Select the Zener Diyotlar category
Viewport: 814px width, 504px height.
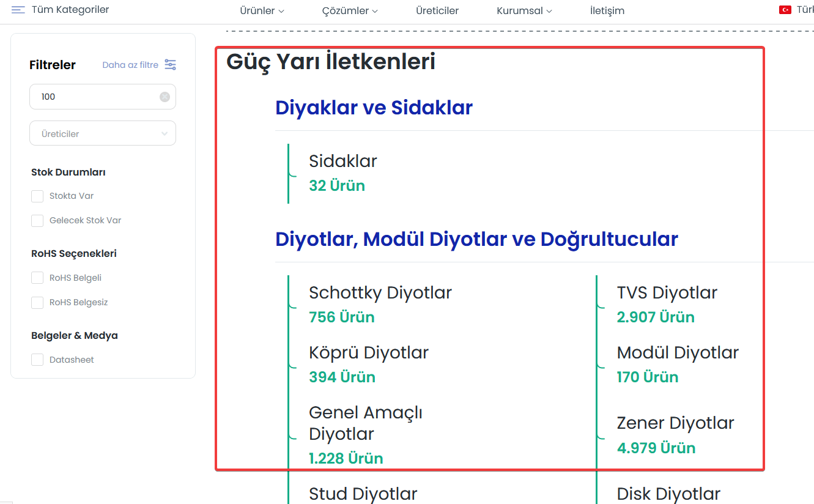[675, 423]
